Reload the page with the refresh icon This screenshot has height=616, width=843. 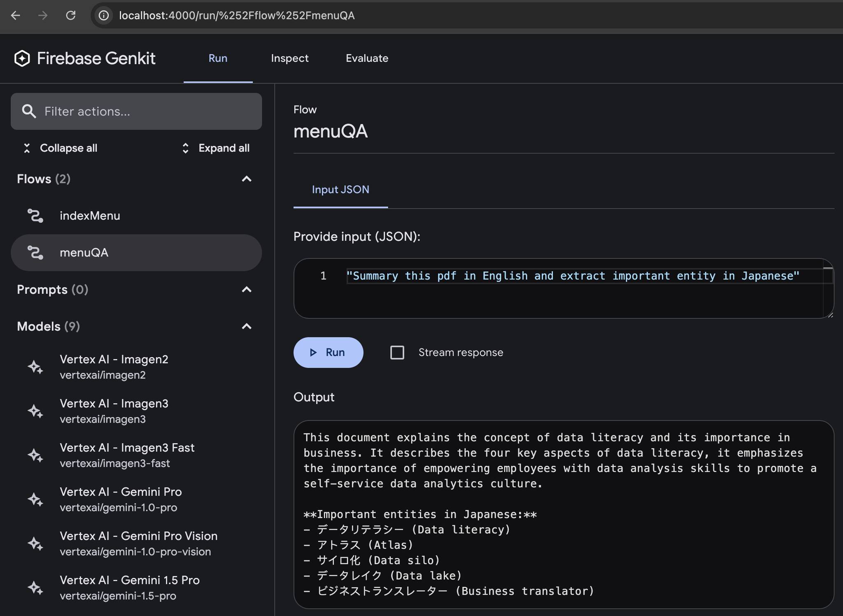pos(71,16)
